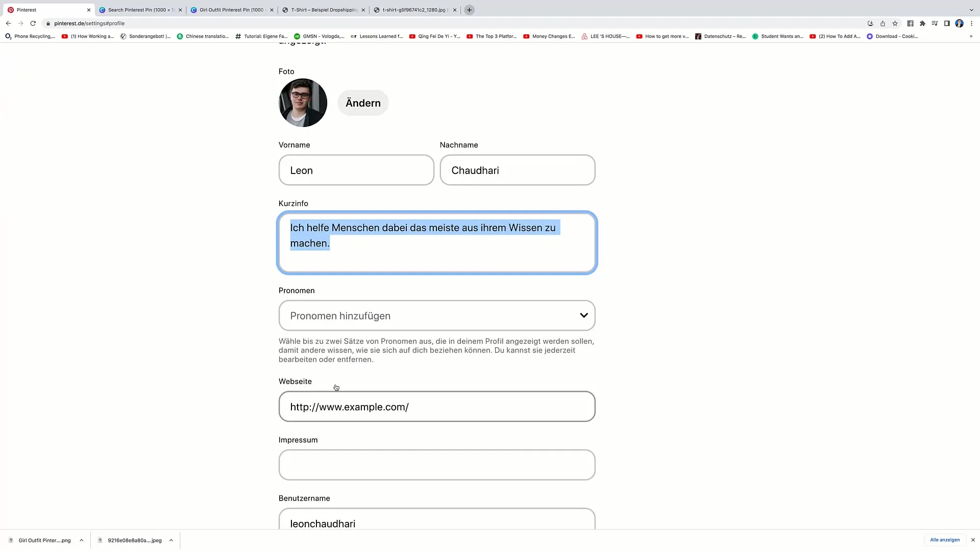This screenshot has height=551, width=980.
Task: Toggle the Chrome side panel icon
Action: point(947,23)
